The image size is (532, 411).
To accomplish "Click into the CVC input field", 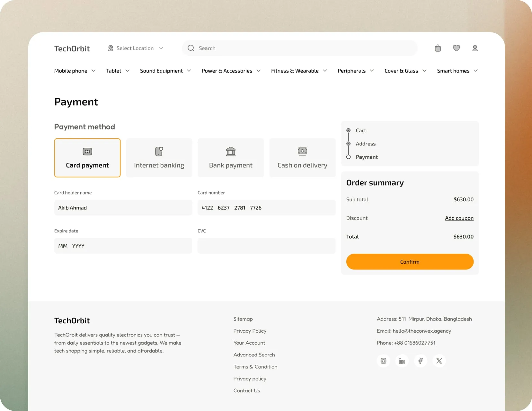I will pos(266,246).
